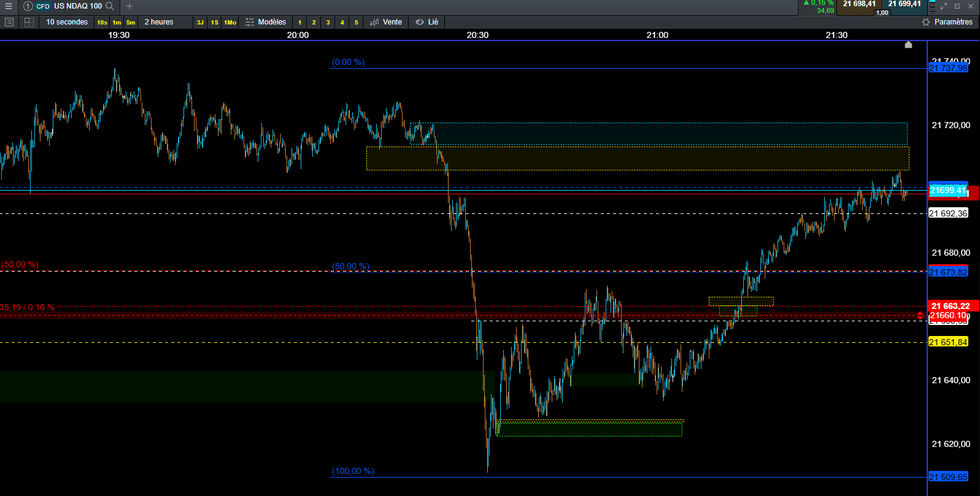This screenshot has width=980, height=496.
Task: Open the main hamburger menu
Action: [9, 6]
